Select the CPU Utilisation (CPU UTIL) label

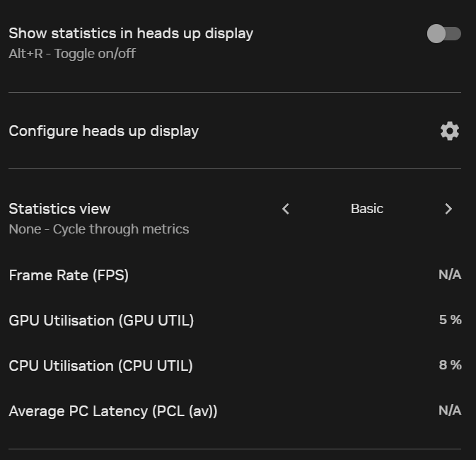pos(100,366)
